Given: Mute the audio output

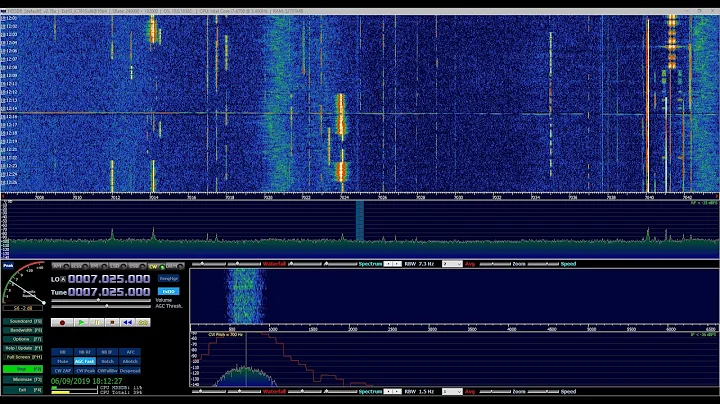Looking at the screenshot, I should click(62, 361).
